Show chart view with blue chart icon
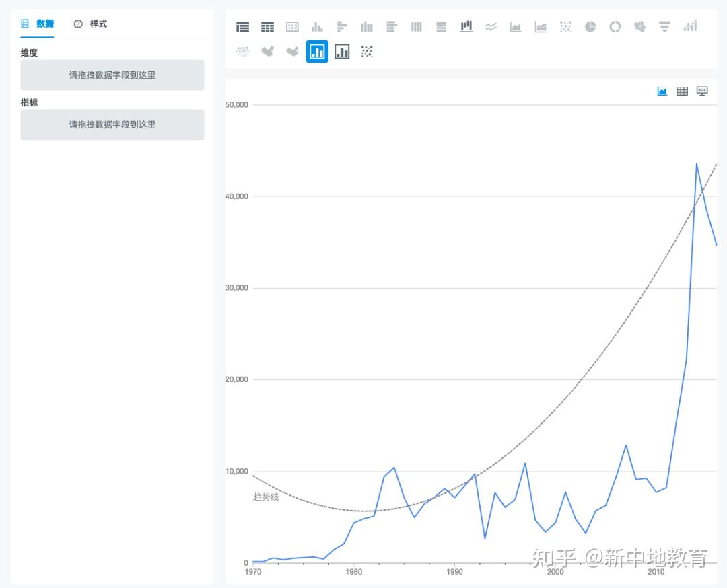The height and width of the screenshot is (588, 727). tap(662, 91)
